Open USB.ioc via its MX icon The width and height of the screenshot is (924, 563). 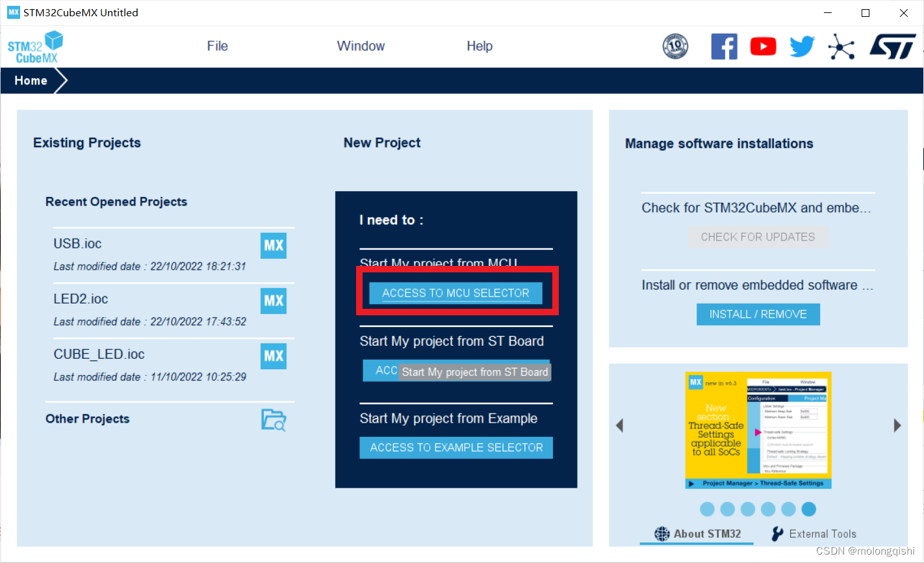point(274,246)
